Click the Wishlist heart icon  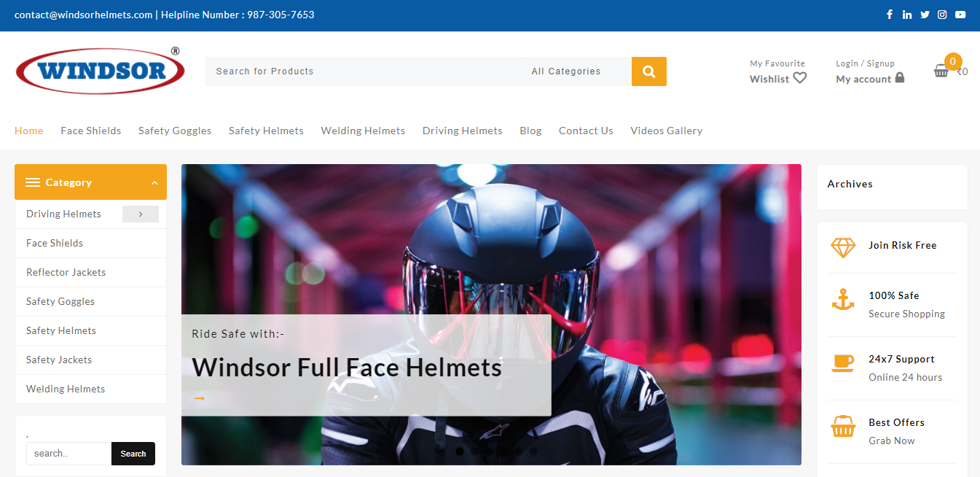800,77
